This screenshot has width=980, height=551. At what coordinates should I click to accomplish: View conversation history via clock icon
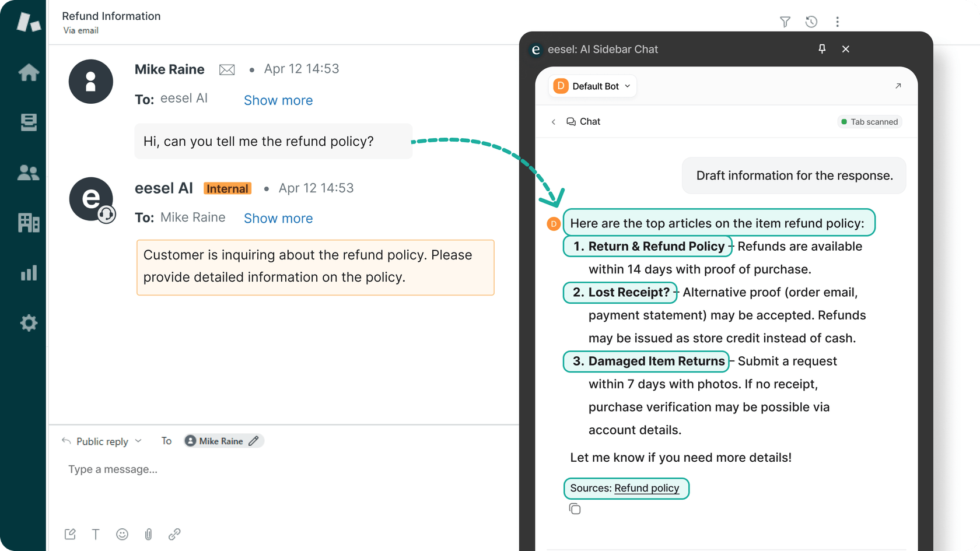(811, 22)
